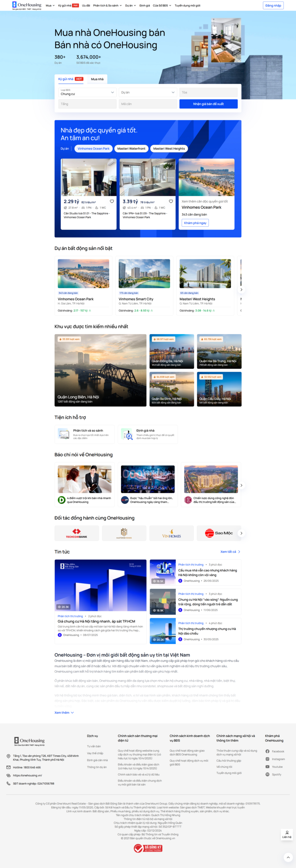The height and width of the screenshot is (868, 296).
Task: Open the Instagram link in the footer
Action: 275,759
